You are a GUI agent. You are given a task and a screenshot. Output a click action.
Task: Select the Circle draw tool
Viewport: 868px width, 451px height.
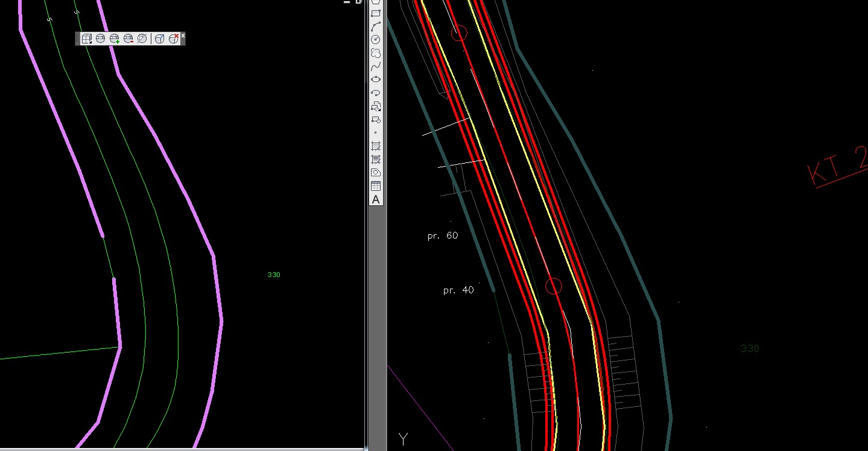[376, 40]
